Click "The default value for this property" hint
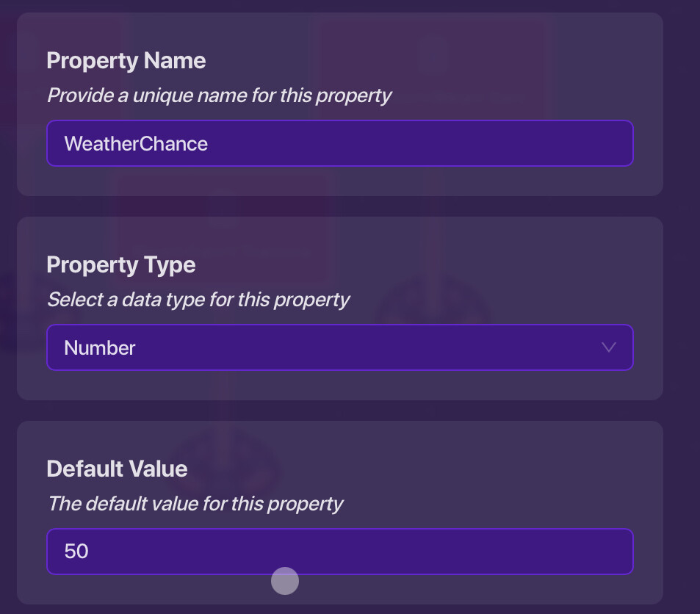The image size is (700, 614). point(195,504)
